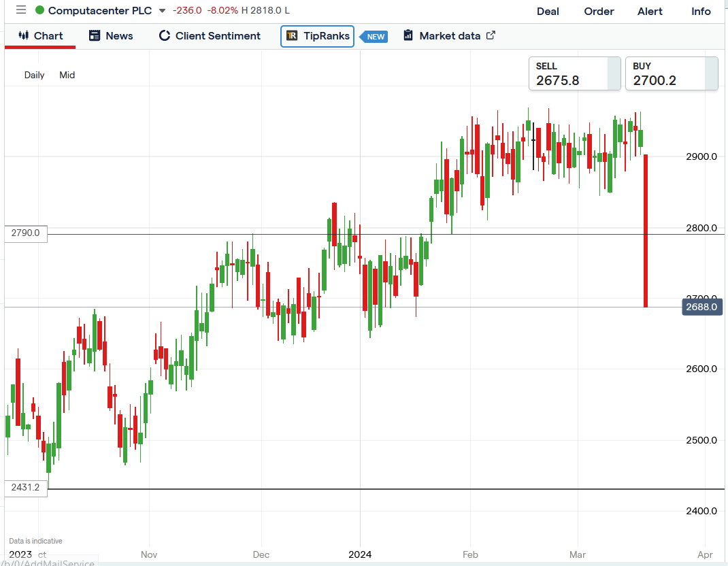Click the TipRanks logo icon

click(292, 36)
